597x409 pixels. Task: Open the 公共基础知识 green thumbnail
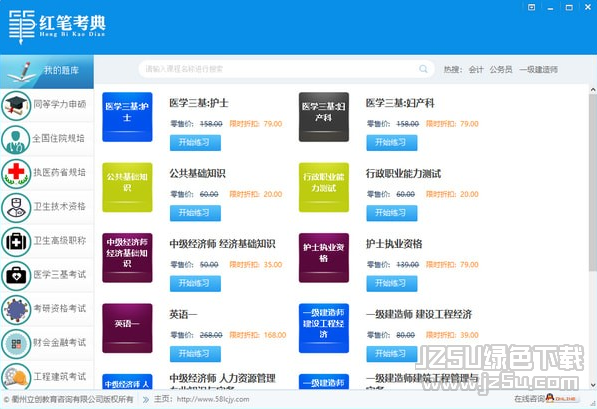(127, 187)
